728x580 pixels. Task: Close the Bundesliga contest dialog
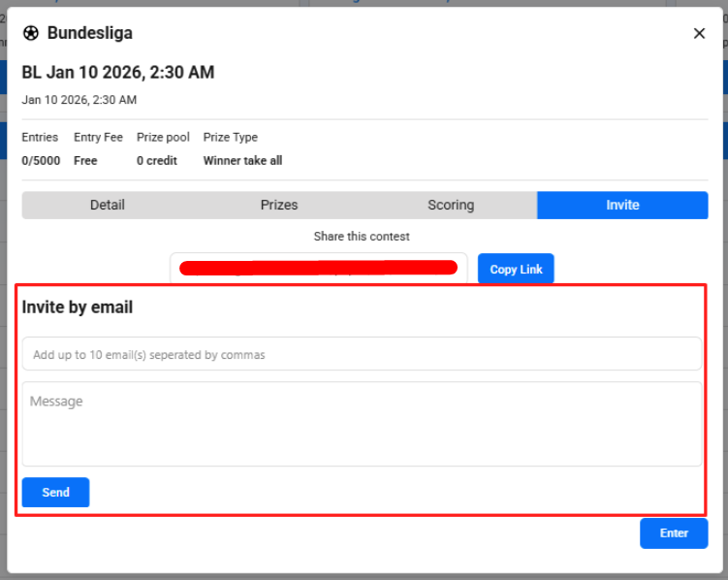coord(699,34)
